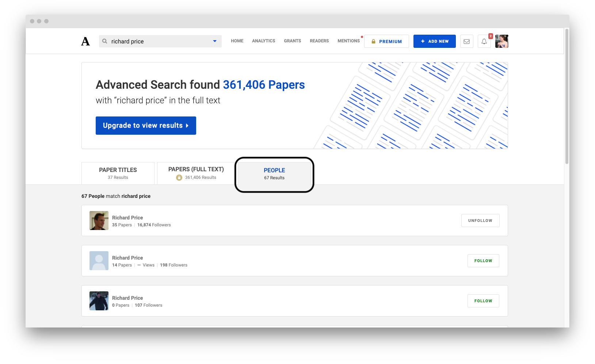Open the messages envelope icon
This screenshot has width=595, height=364.
point(467,41)
